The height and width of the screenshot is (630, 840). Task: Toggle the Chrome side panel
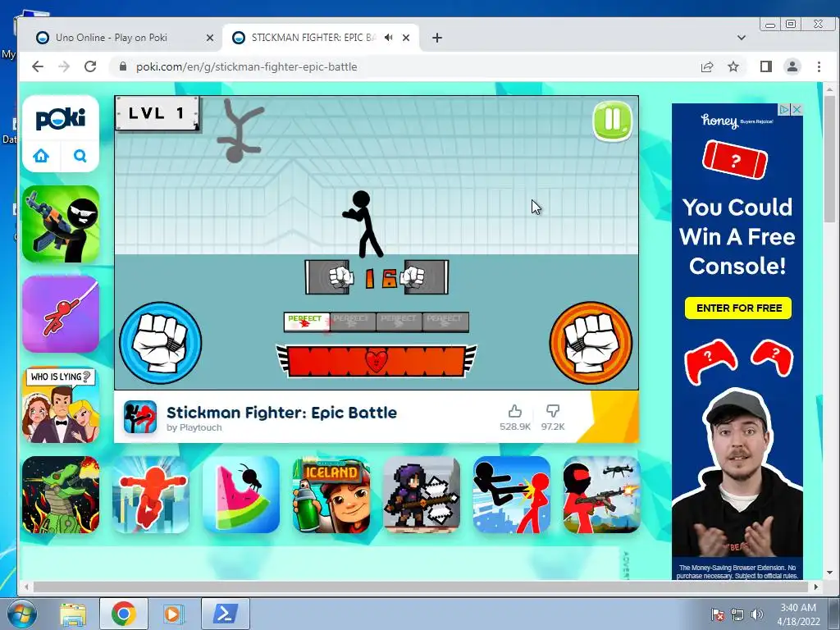(766, 66)
